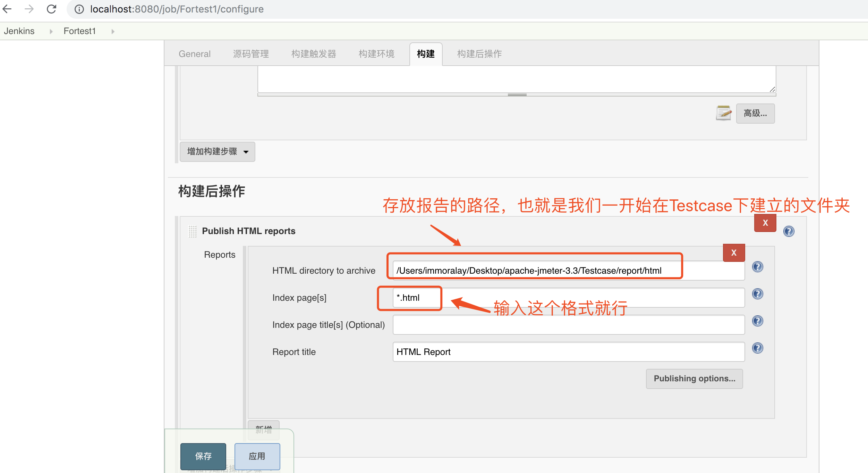Screen dimensions: 868x473
Task: Click help icon next to Report title
Action: point(757,348)
